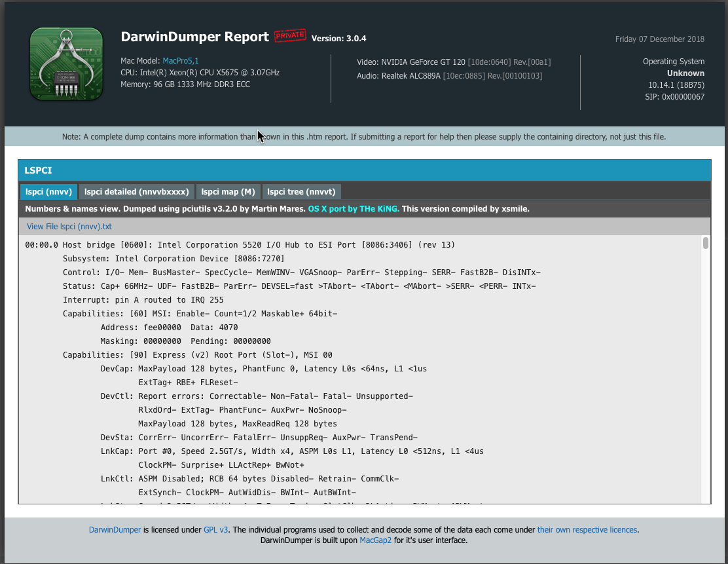Screen dimensions: 728x564
Task: Click Masking: 00000000 Pending line
Action: 186,341
